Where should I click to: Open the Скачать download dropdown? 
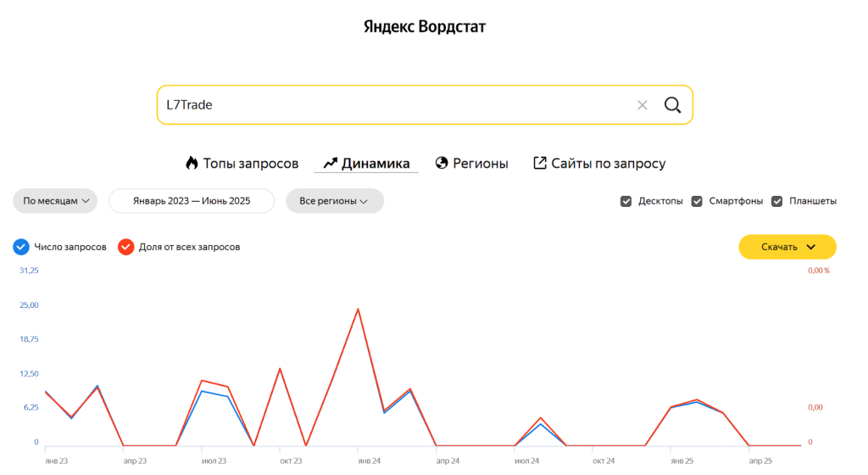tap(787, 247)
